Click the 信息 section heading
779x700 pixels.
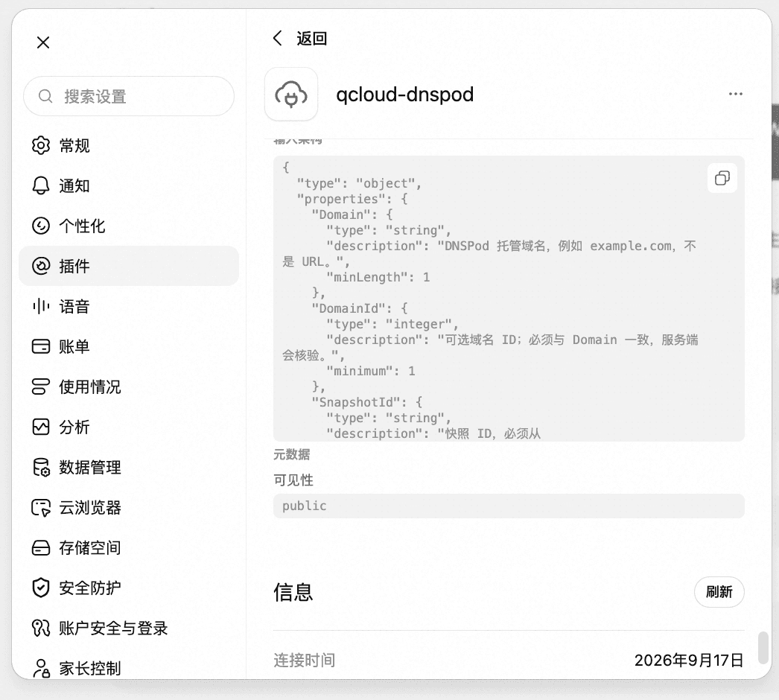tap(293, 592)
